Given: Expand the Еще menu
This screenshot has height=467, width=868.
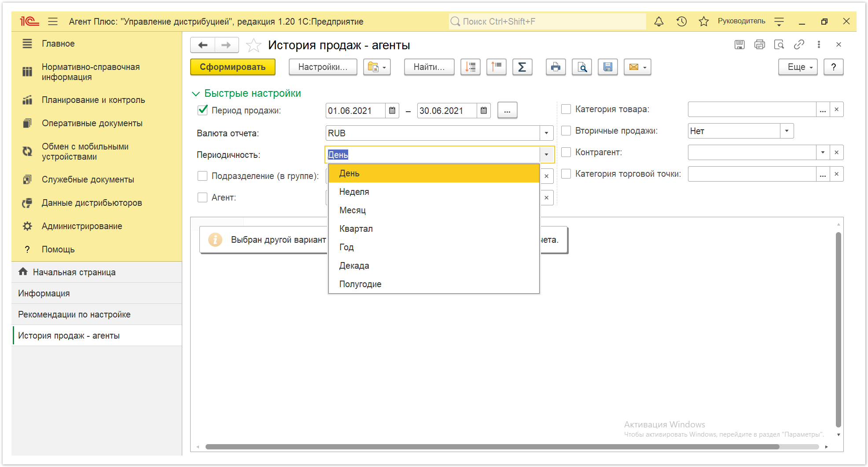Looking at the screenshot, I should [x=798, y=67].
